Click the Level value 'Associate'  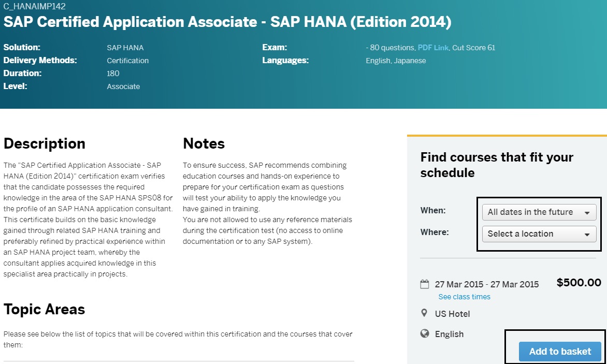[x=123, y=86]
